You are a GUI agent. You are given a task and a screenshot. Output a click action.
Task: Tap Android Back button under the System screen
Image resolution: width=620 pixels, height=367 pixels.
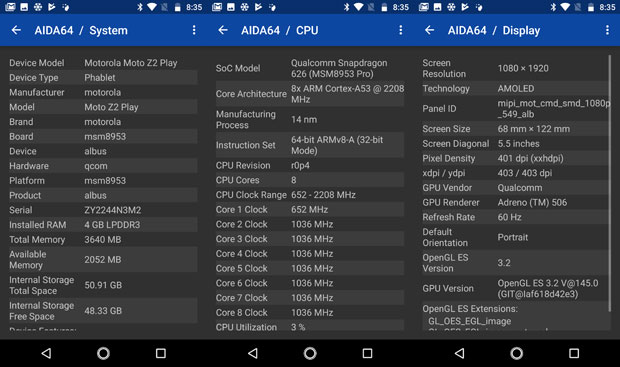[x=46, y=353]
